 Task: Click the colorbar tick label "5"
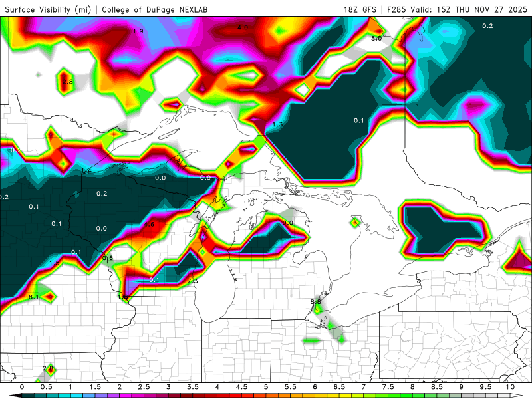coord(266,387)
